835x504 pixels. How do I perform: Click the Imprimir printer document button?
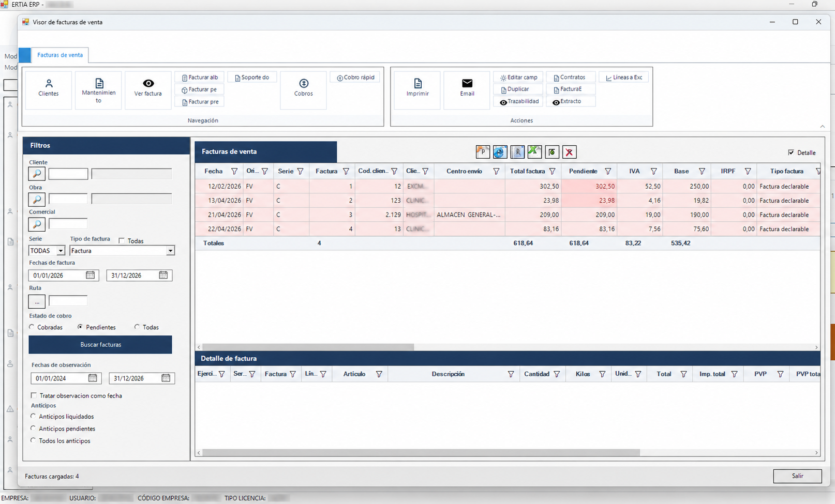[417, 90]
